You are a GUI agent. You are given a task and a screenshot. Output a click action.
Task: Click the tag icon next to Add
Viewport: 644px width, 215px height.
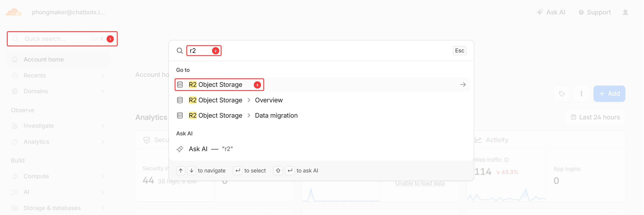click(561, 94)
